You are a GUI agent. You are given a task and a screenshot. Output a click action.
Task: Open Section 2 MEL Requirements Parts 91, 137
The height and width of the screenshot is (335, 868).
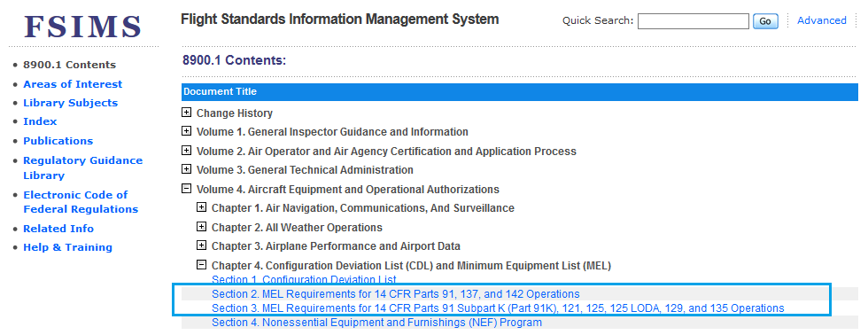point(396,294)
